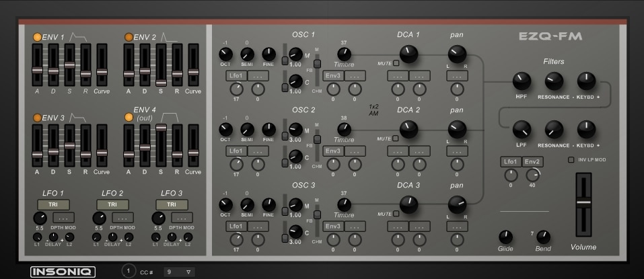This screenshot has height=279, width=644.
Task: Click the OSC 1 Timbre knob
Action: pyautogui.click(x=344, y=54)
